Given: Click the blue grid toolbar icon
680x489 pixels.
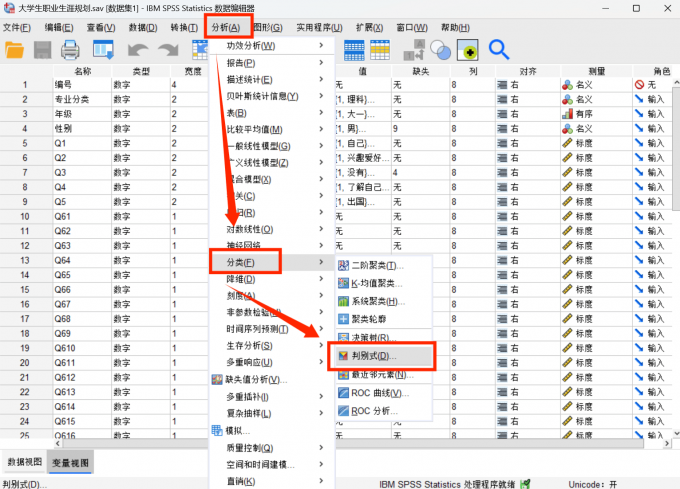Looking at the screenshot, I should [354, 50].
